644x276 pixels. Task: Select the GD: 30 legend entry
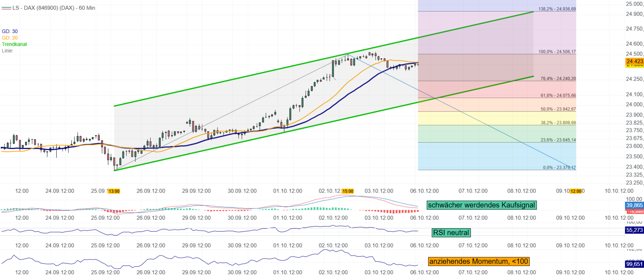10,31
